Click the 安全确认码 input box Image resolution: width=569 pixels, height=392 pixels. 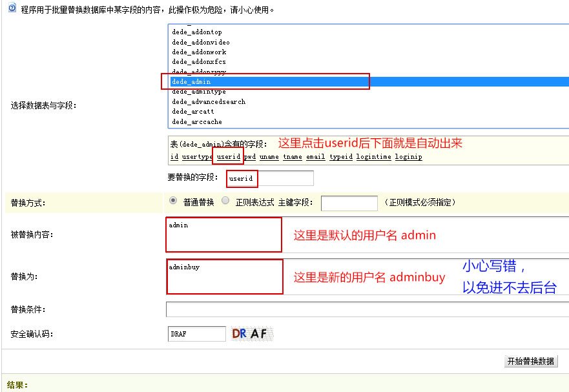tap(197, 334)
